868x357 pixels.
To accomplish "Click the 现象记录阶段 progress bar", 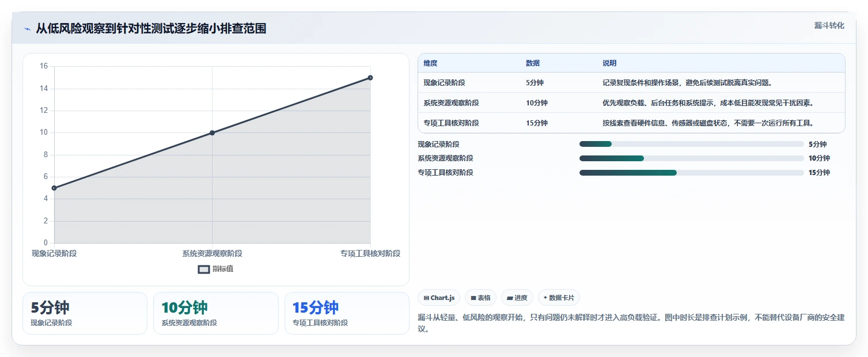I will pyautogui.click(x=691, y=144).
